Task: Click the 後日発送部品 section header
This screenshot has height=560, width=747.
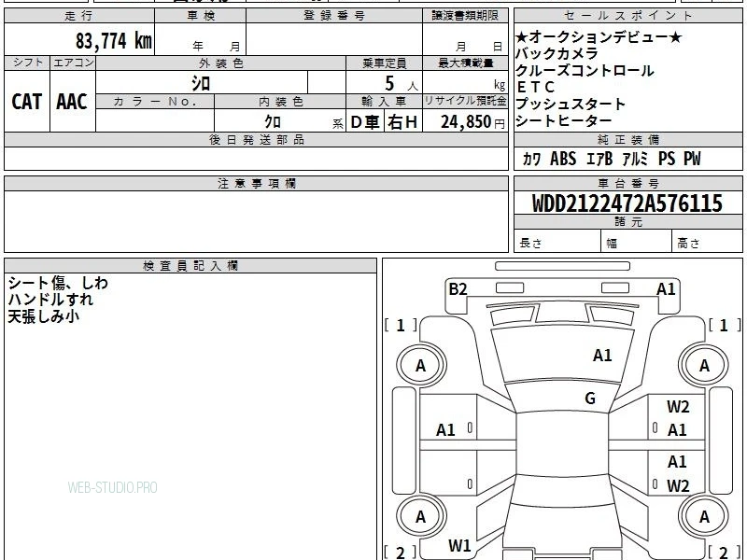Action: (x=256, y=139)
